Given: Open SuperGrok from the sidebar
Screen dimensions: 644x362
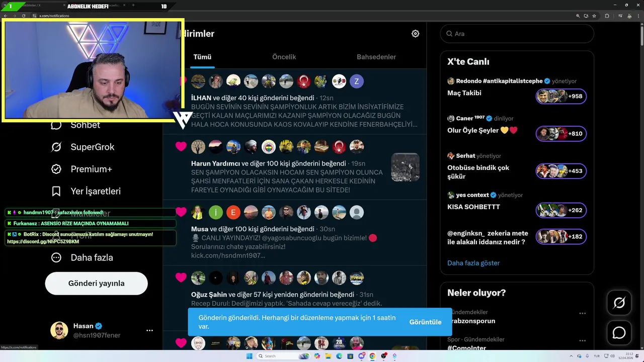Looking at the screenshot, I should point(83,147).
